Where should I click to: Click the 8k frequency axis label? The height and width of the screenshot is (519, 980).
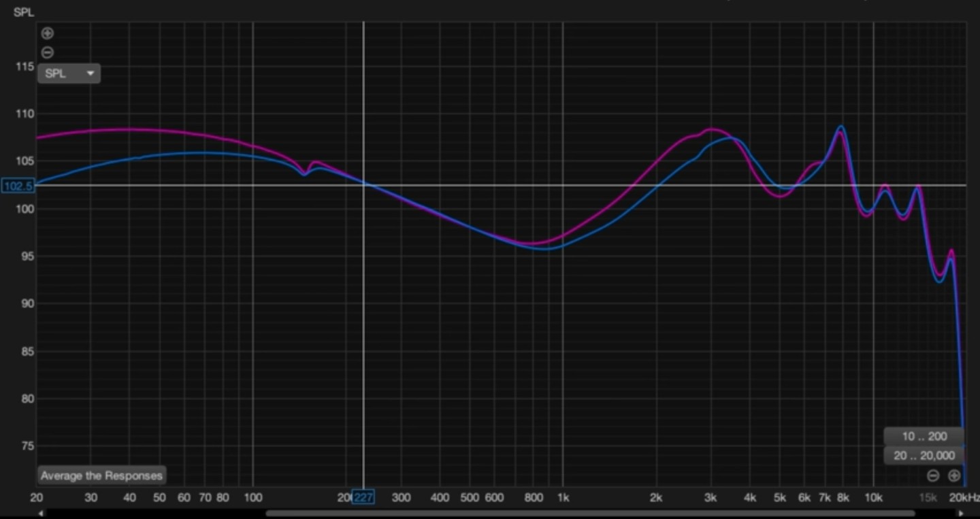[x=843, y=497]
